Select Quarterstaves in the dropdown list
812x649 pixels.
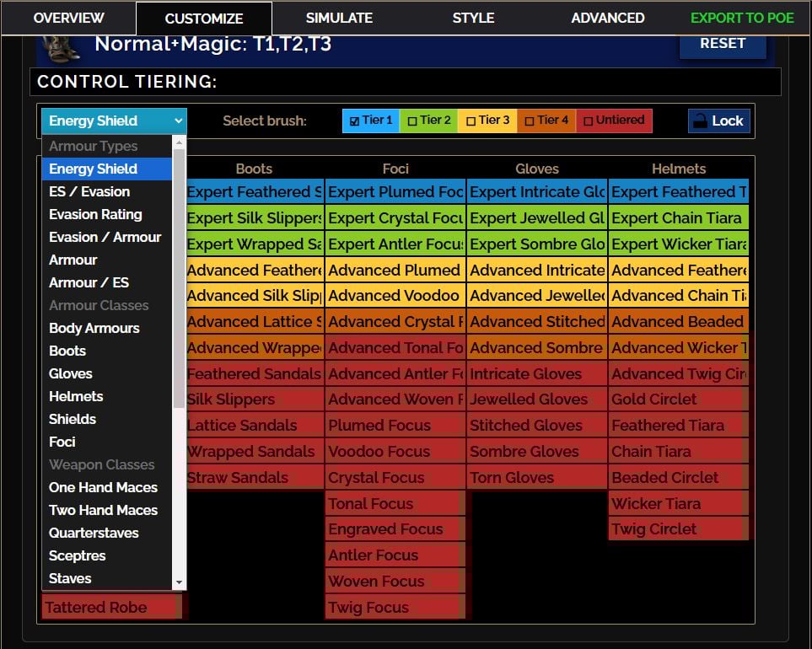(94, 533)
